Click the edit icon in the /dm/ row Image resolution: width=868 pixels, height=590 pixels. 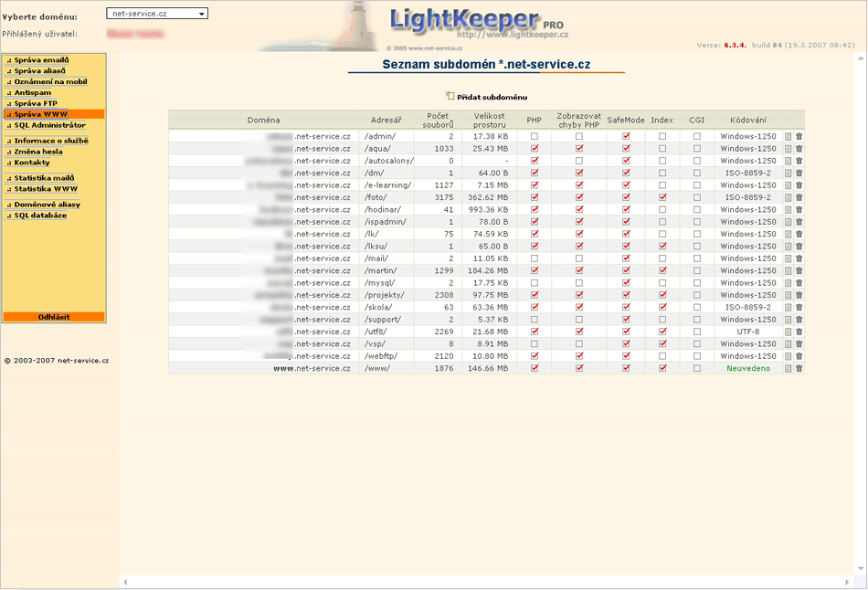point(788,173)
